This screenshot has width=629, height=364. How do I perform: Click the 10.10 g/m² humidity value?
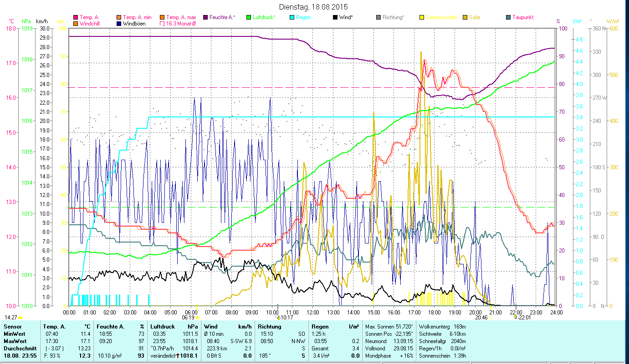110,356
